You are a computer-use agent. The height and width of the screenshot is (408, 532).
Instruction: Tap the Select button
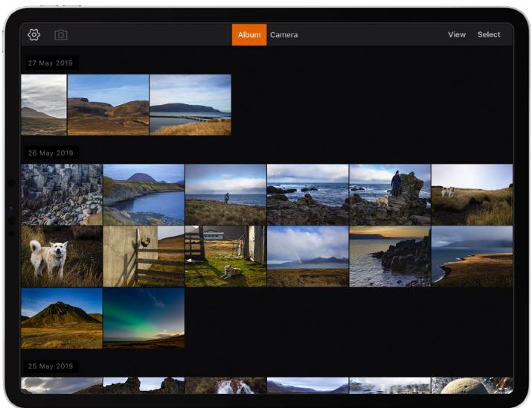click(489, 35)
